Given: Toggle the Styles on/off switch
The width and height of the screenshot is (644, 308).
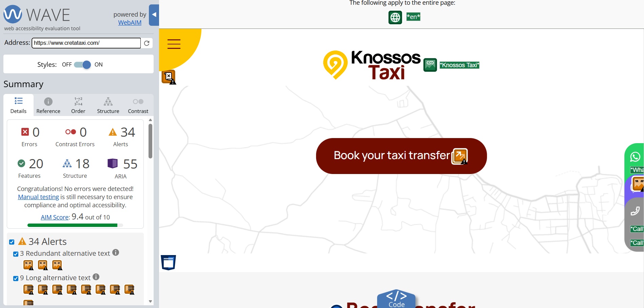Looking at the screenshot, I should (82, 64).
